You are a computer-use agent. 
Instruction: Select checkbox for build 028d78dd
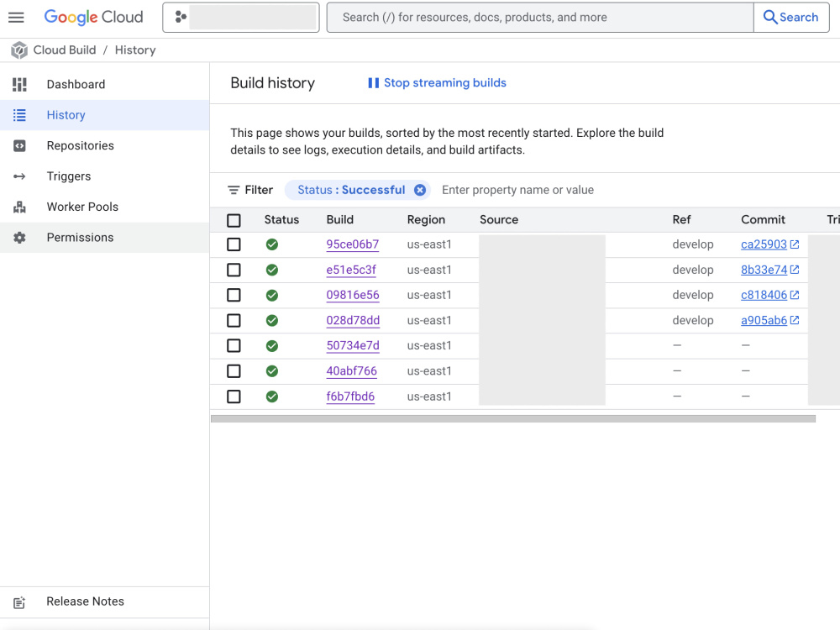pyautogui.click(x=234, y=320)
